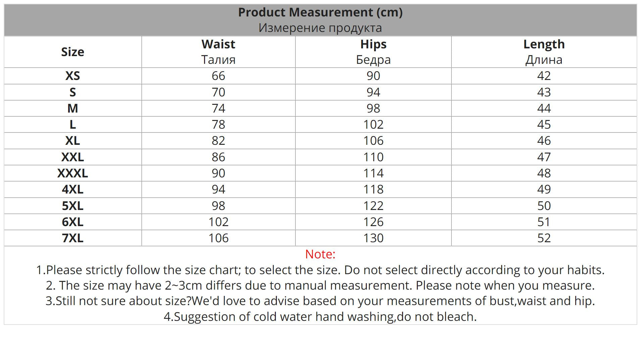Click the cold water hand washing note
The image size is (644, 340).
click(x=320, y=317)
